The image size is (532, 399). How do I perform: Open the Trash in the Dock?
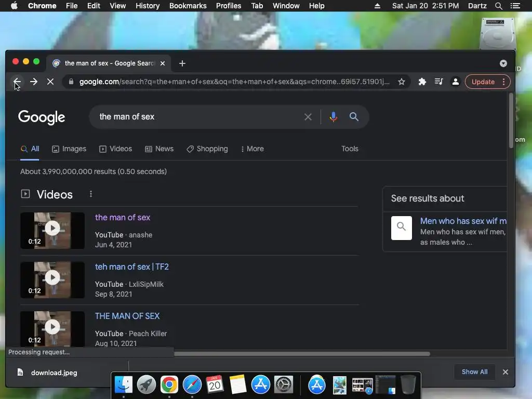[x=408, y=385]
